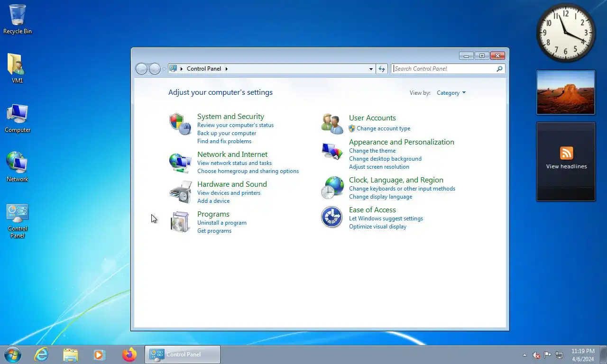
Task: Click Get programs link
Action: (x=214, y=231)
